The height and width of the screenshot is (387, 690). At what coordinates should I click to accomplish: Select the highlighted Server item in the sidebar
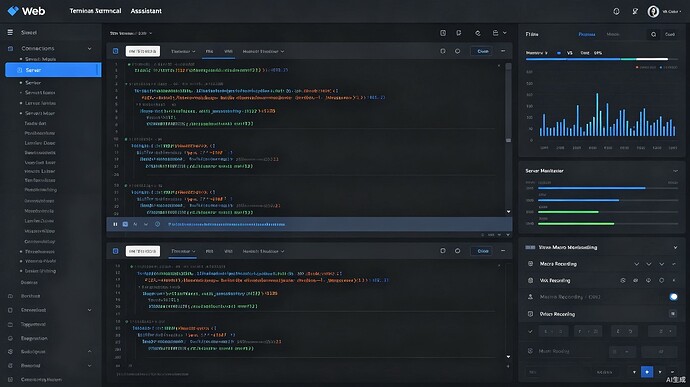click(x=53, y=70)
